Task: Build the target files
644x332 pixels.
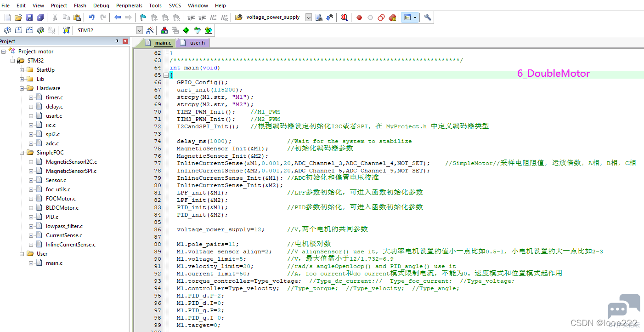Action: pos(18,30)
